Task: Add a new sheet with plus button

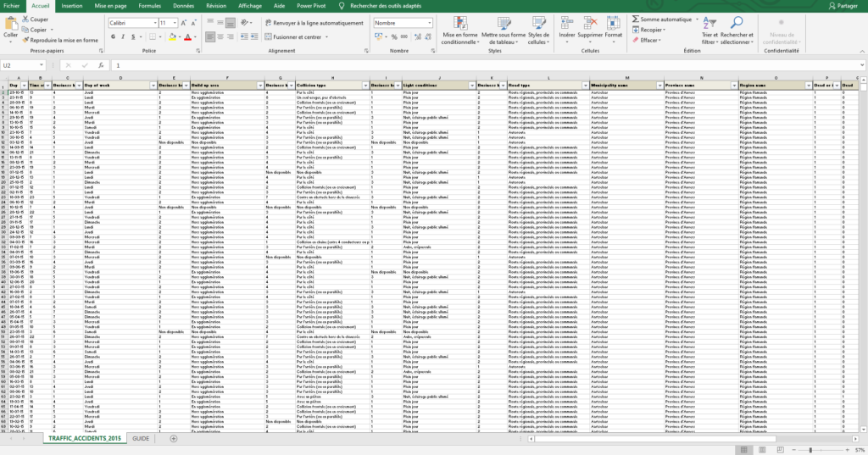Action: click(x=173, y=438)
